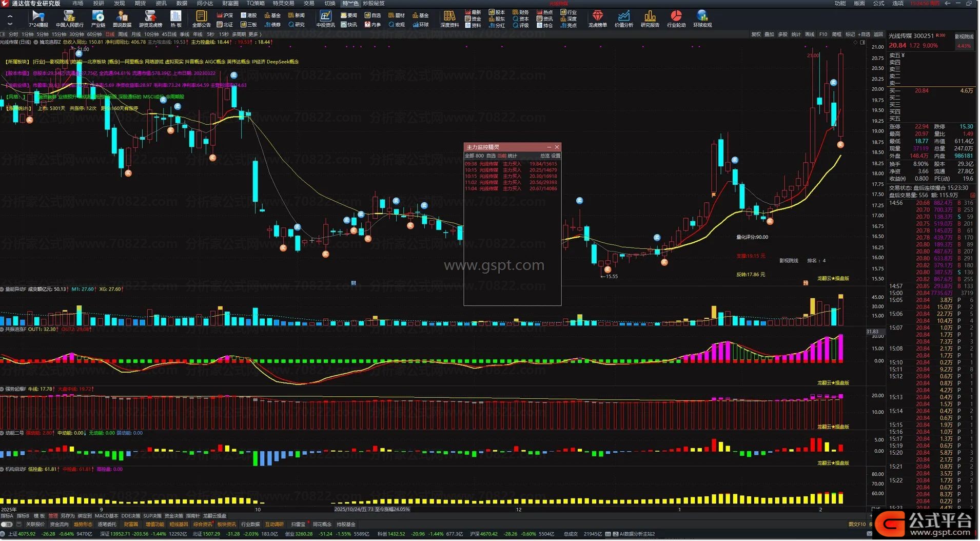980x541 pixels.
Task: Toggle the switch at bottom-left status bar
Action: [x=7, y=525]
